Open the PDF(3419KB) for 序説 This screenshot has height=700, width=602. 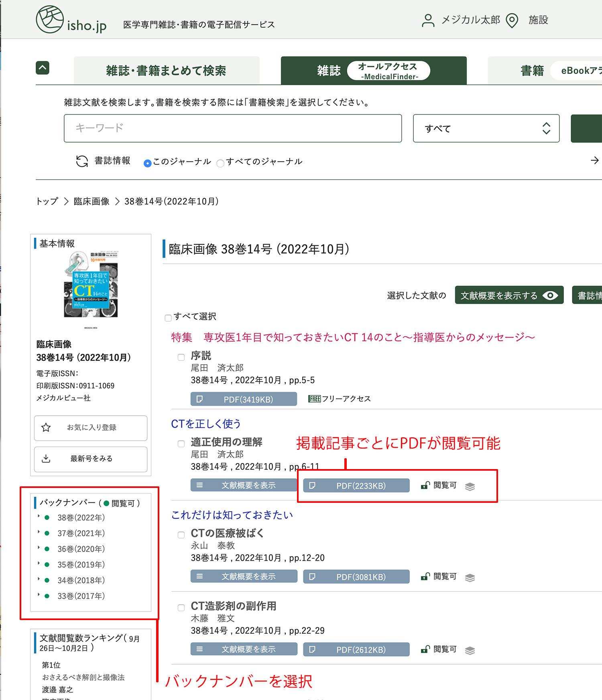[244, 399]
